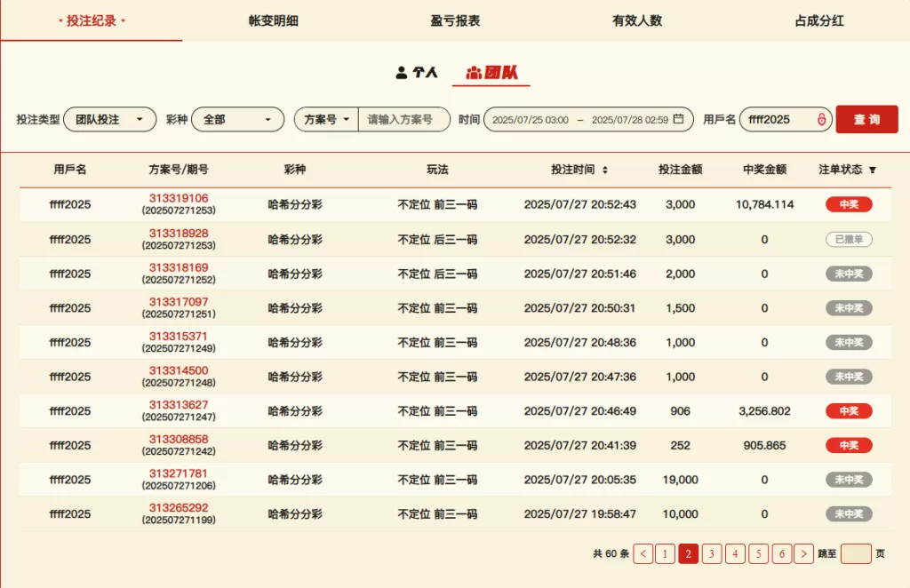Open plan number 313318928

pyautogui.click(x=179, y=233)
